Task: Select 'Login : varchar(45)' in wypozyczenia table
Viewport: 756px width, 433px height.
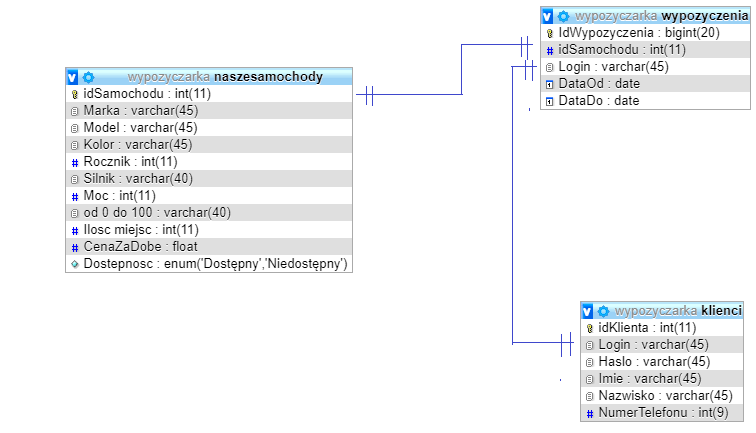Action: 646,67
